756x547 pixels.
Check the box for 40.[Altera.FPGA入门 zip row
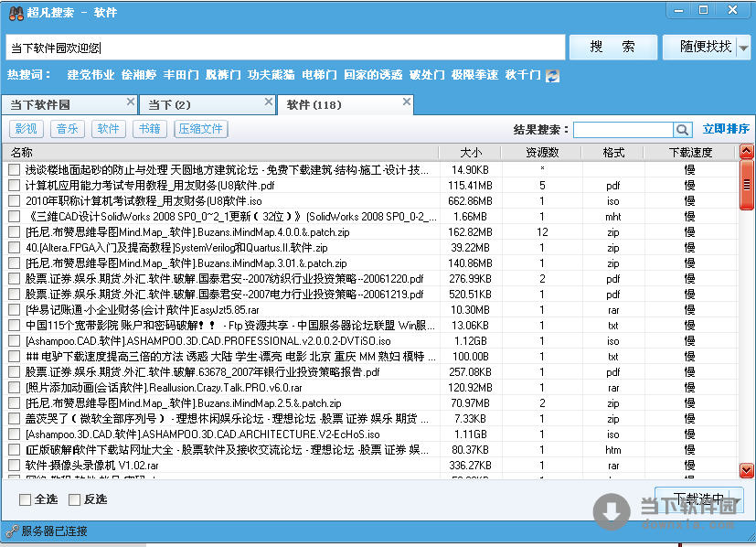15,248
